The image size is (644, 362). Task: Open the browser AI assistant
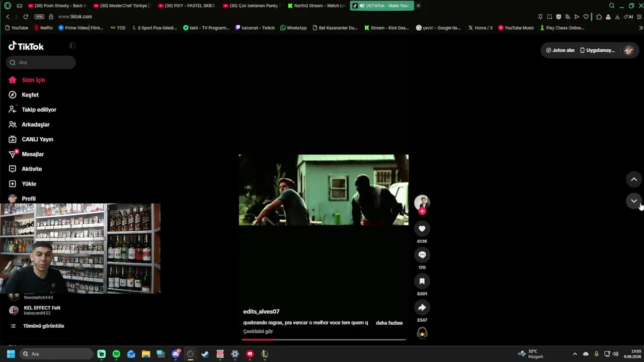pos(629,17)
